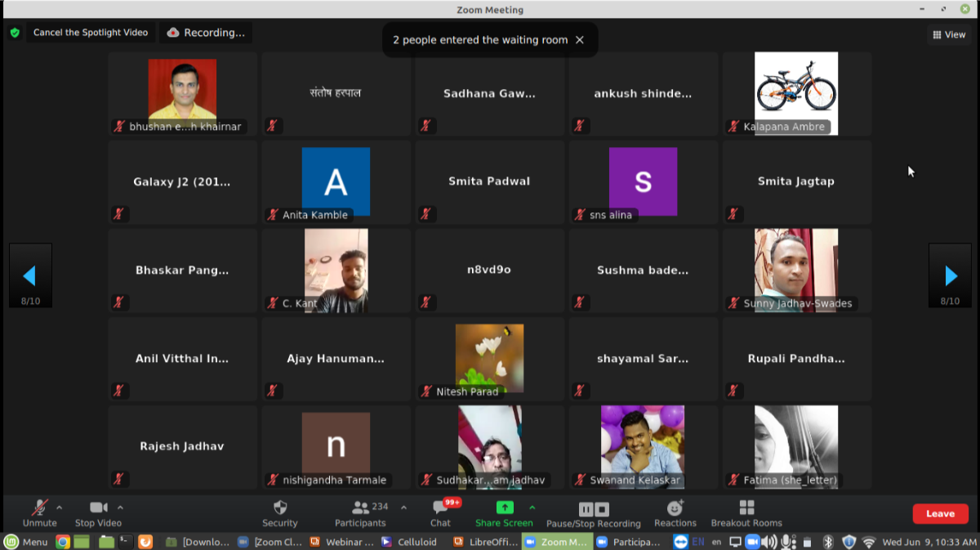Go to next gallery page arrow

950,275
